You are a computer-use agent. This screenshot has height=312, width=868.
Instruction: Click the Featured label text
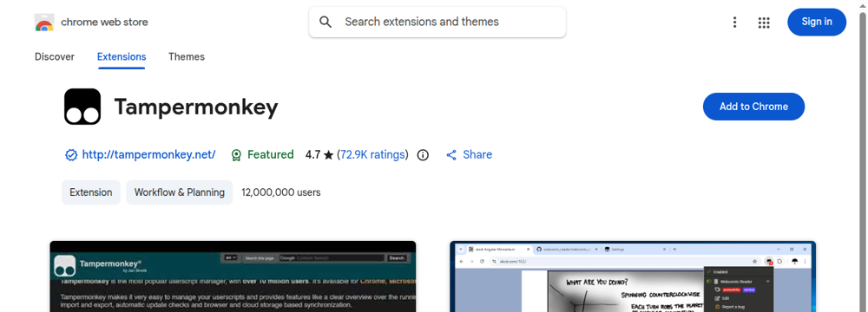270,155
